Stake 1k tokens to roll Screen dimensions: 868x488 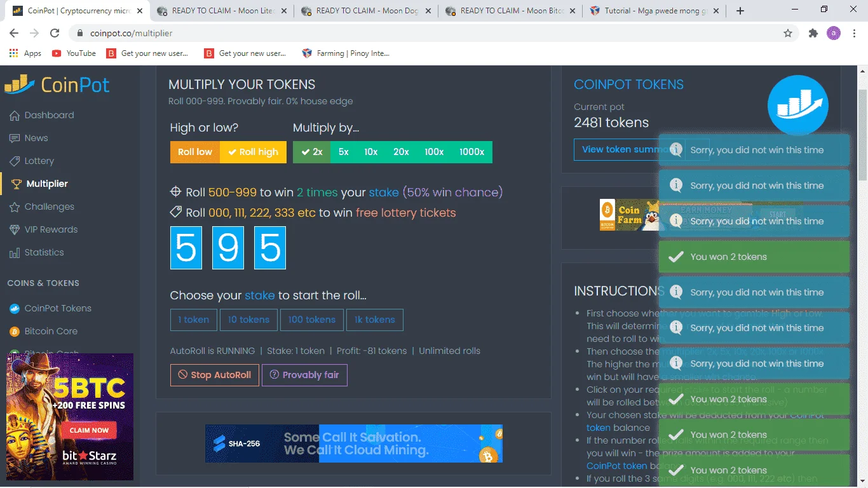click(x=375, y=320)
